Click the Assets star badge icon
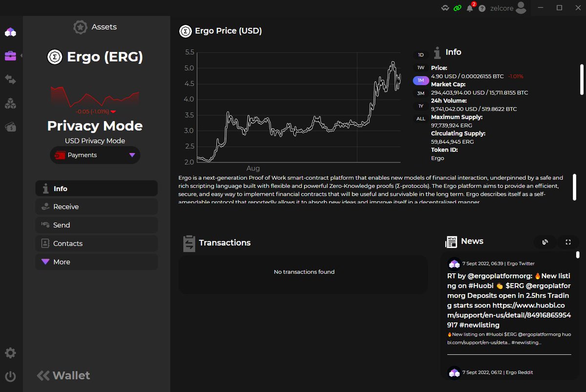This screenshot has height=392, width=586. point(80,27)
